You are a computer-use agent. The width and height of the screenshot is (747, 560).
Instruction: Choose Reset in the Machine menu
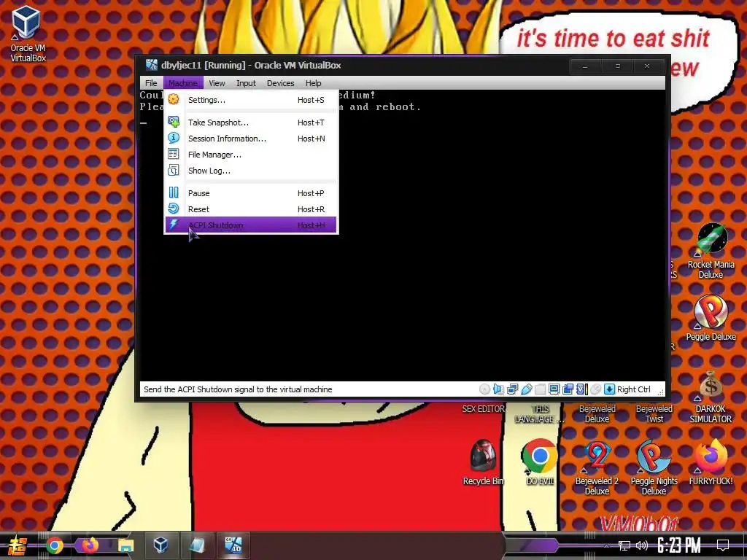point(251,209)
